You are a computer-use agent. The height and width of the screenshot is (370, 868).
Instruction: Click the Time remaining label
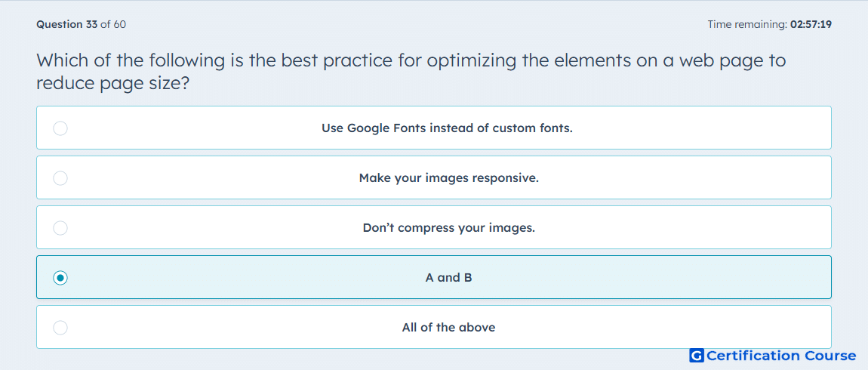click(748, 24)
